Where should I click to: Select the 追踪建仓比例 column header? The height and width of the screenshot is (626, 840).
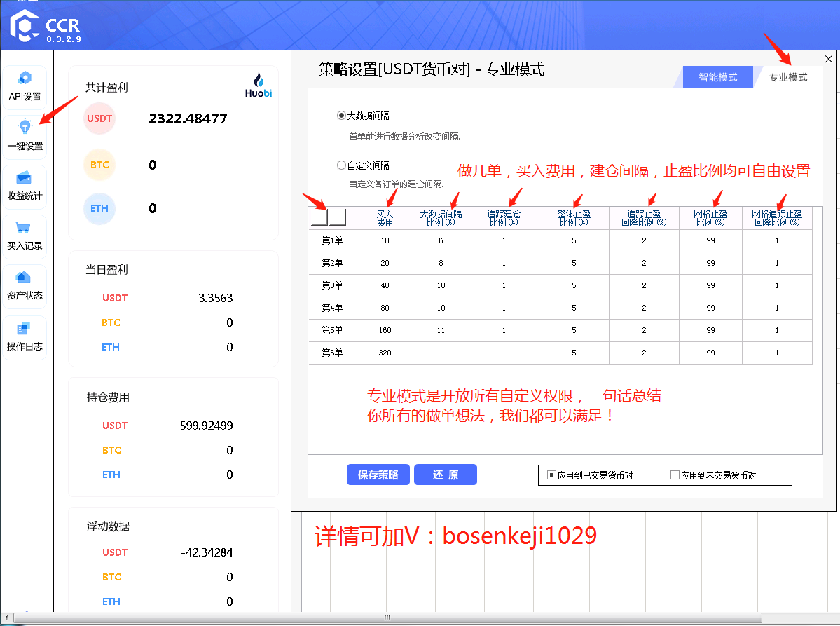(x=504, y=218)
